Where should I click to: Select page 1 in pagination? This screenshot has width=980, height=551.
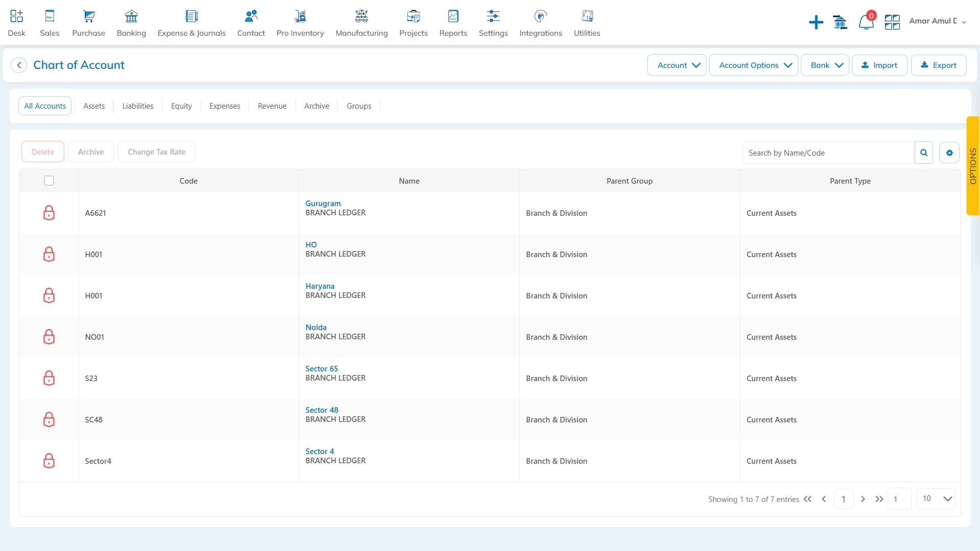coord(843,499)
